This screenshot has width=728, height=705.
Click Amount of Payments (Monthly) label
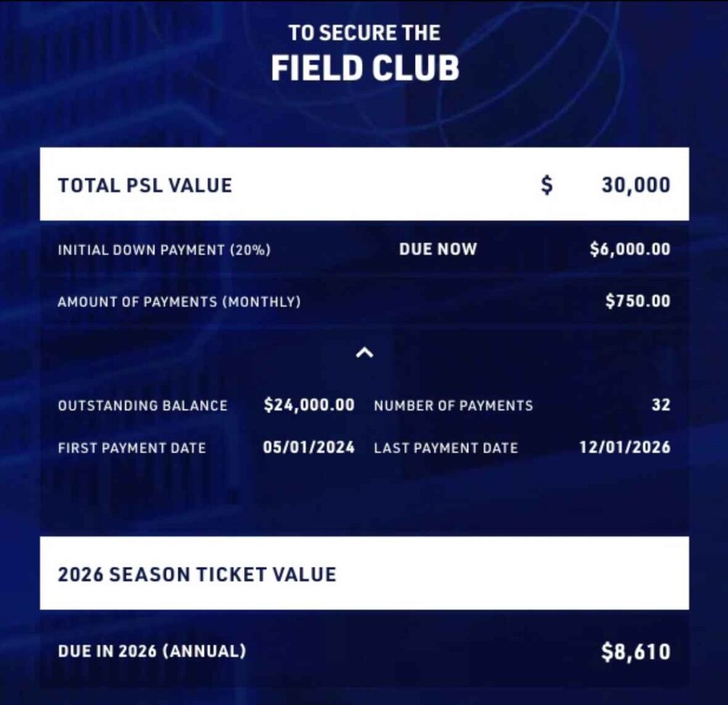coord(179,302)
